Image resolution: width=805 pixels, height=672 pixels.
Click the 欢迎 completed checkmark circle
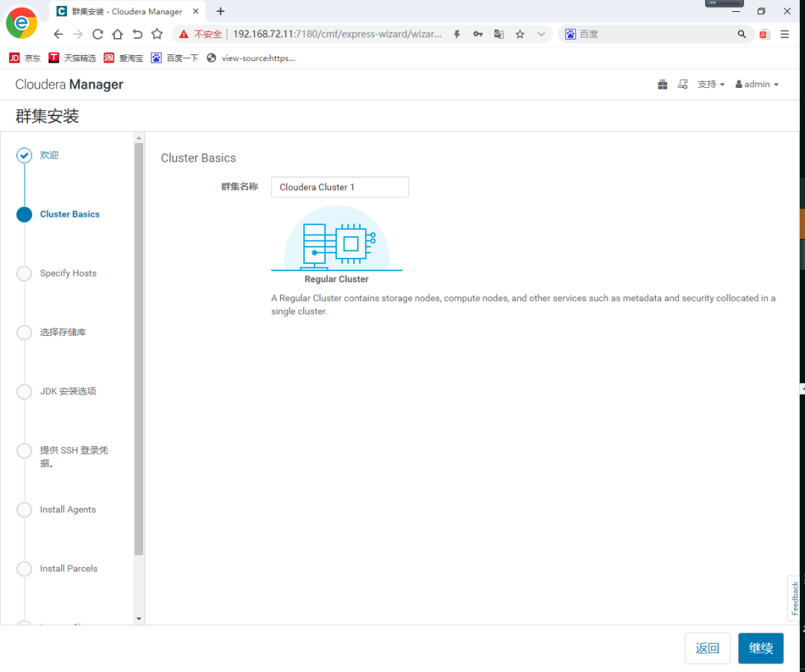(x=24, y=156)
